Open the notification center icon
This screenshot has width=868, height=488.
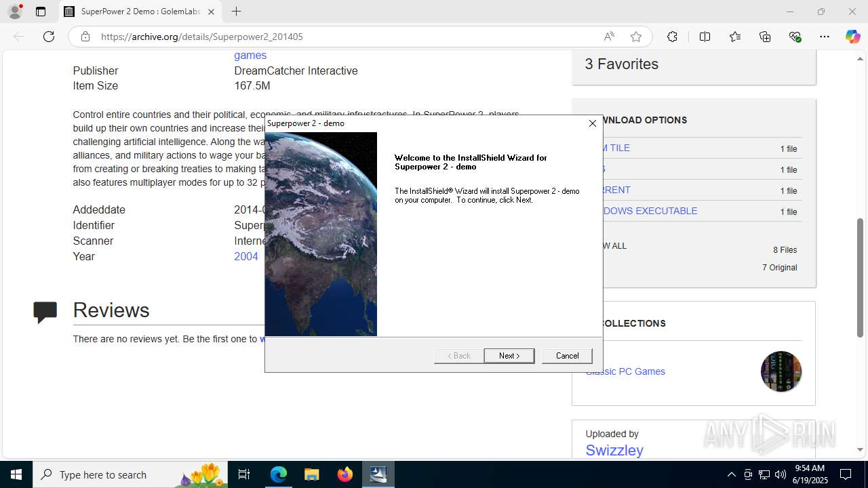846,474
